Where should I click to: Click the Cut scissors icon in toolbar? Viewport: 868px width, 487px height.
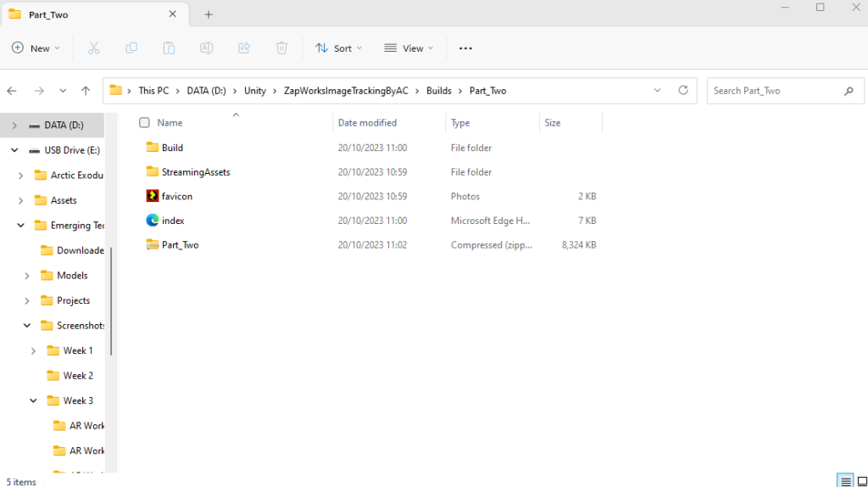pos(94,48)
